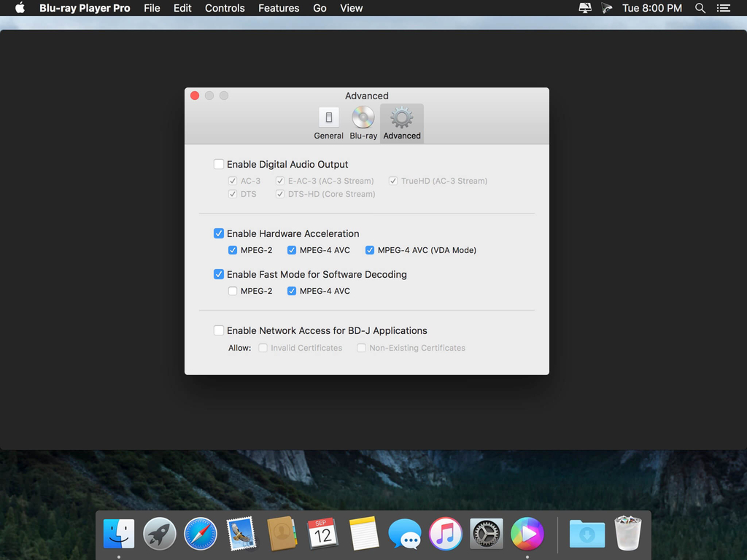The height and width of the screenshot is (560, 747).
Task: Check MPEG-2 under Fast Mode decoding
Action: pos(233,291)
